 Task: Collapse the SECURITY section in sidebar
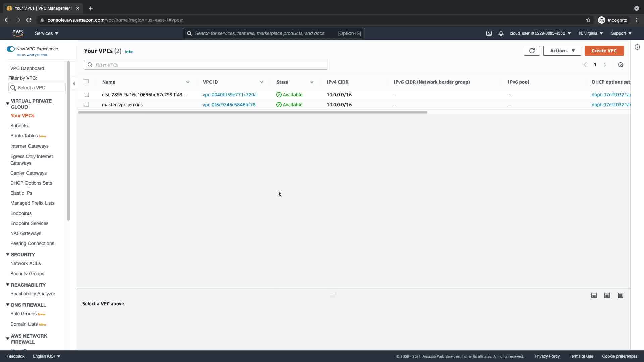(x=8, y=255)
